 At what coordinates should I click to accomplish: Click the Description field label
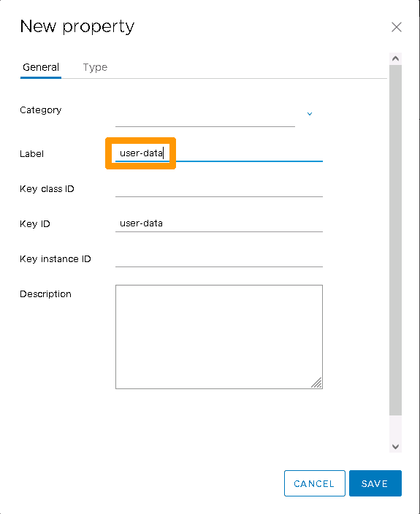click(45, 294)
